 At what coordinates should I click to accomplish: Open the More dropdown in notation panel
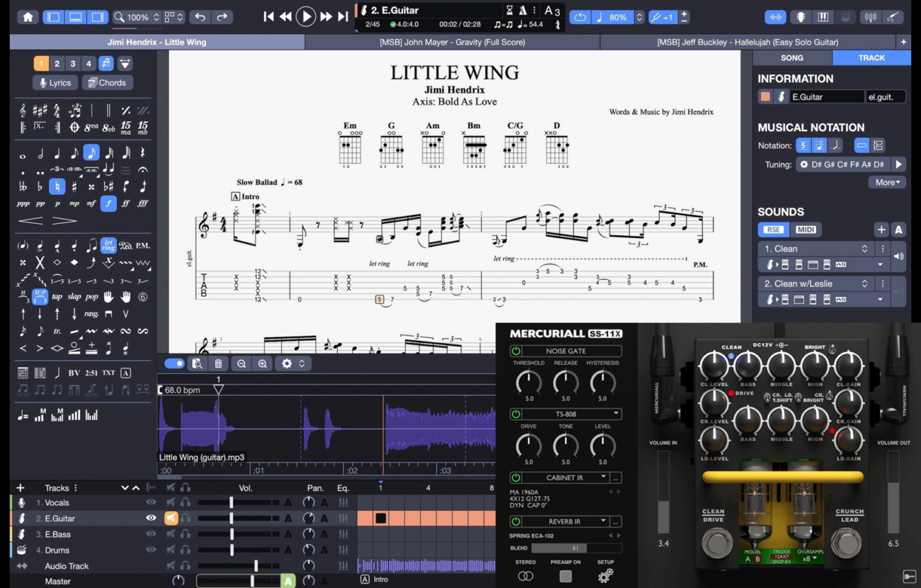click(x=887, y=182)
